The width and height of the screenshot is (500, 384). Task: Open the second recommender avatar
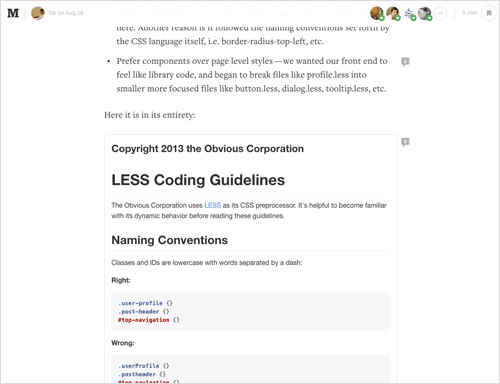pyautogui.click(x=393, y=13)
